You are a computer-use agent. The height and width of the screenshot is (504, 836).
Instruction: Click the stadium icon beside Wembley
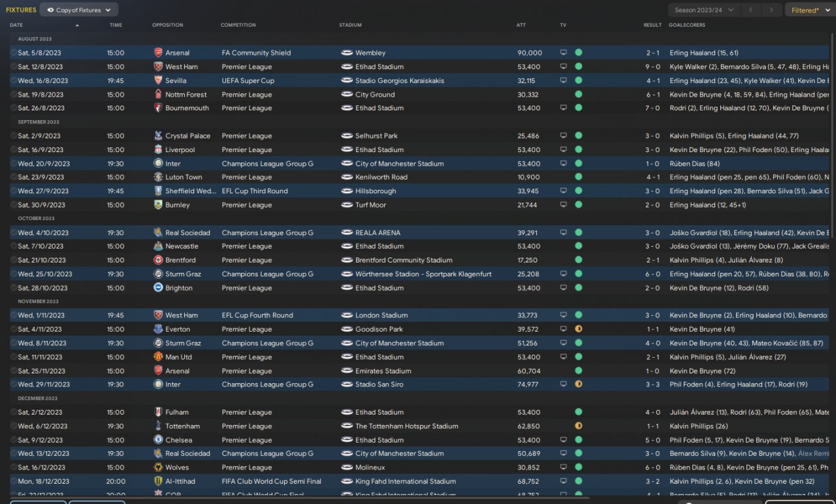[347, 53]
